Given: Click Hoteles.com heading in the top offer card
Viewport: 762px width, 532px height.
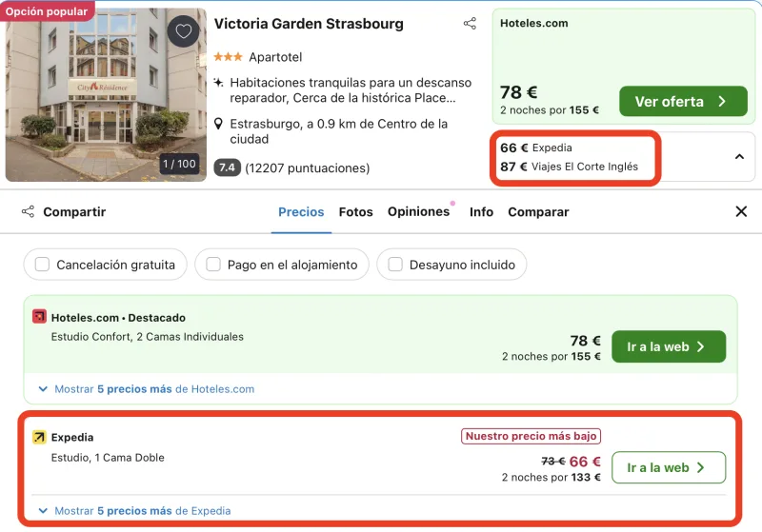Looking at the screenshot, I should coord(534,23).
